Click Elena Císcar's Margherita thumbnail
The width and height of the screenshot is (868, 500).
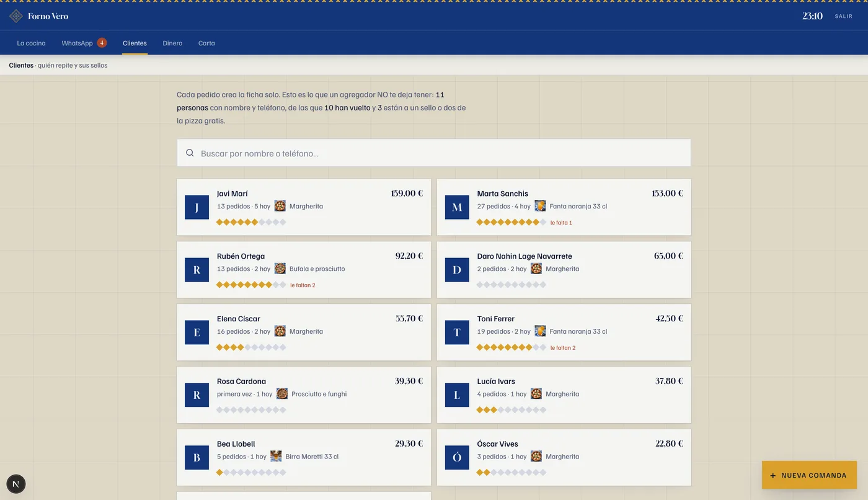tap(280, 331)
